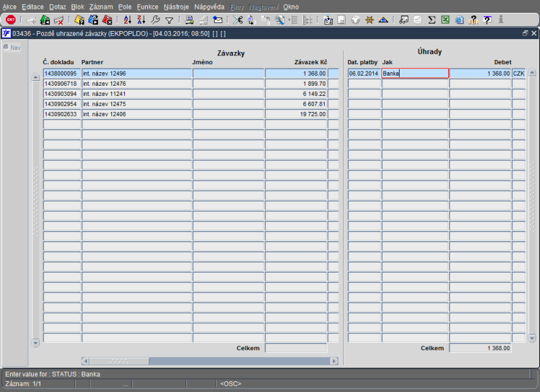Open the Editace menu
This screenshot has height=392, width=540.
32,7
